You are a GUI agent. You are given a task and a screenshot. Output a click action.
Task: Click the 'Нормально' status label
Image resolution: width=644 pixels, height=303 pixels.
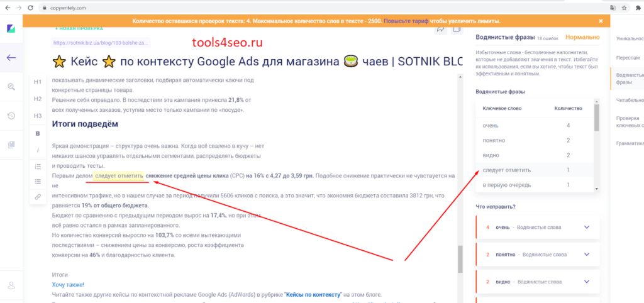coord(582,37)
